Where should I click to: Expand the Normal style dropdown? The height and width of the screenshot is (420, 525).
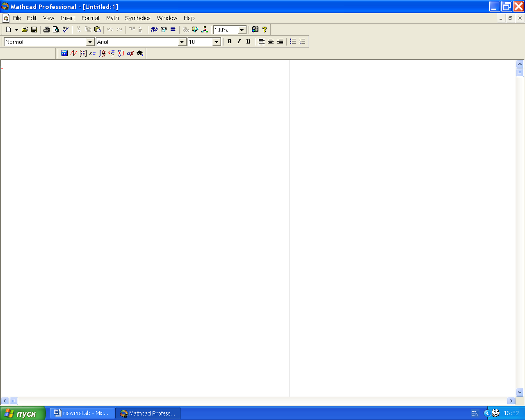[90, 42]
